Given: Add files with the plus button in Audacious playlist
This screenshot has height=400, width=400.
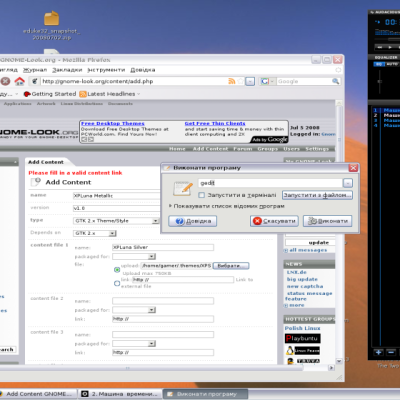Looking at the screenshot, I should tap(378, 352).
